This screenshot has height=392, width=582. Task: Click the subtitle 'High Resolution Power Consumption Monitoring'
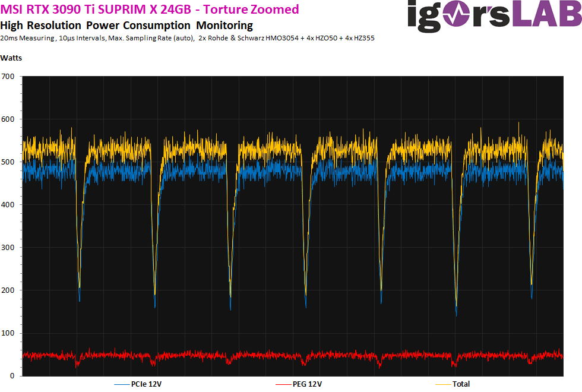(x=126, y=25)
